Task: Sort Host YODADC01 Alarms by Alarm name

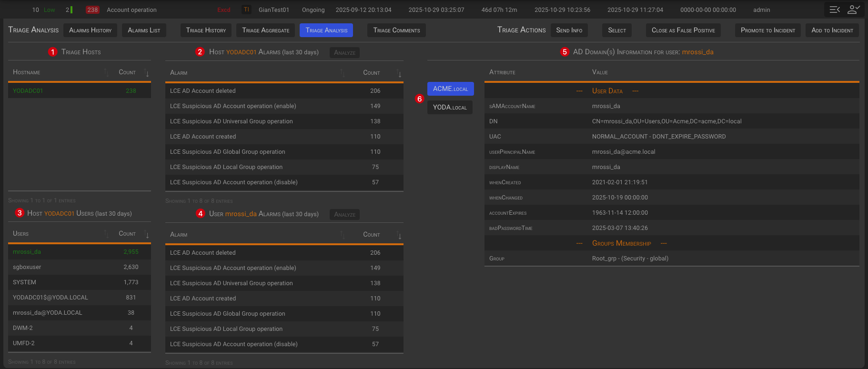Action: [342, 73]
